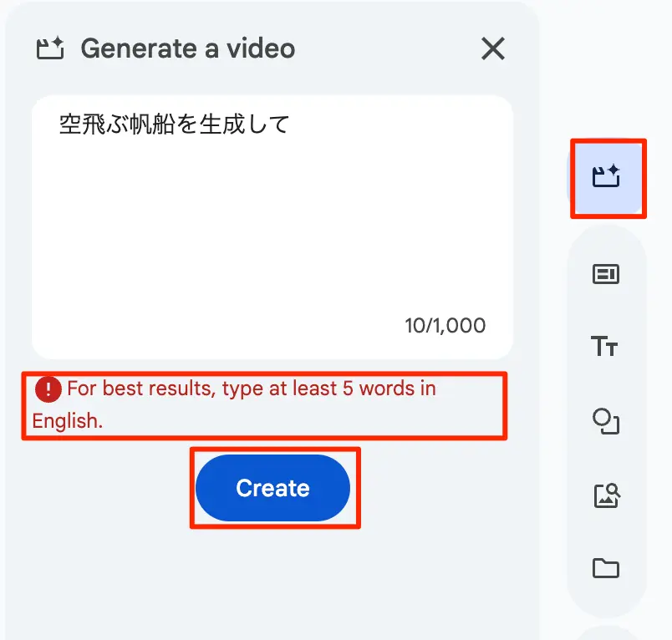Open the Templates layout sidebar icon
This screenshot has height=640, width=672.
point(606,274)
